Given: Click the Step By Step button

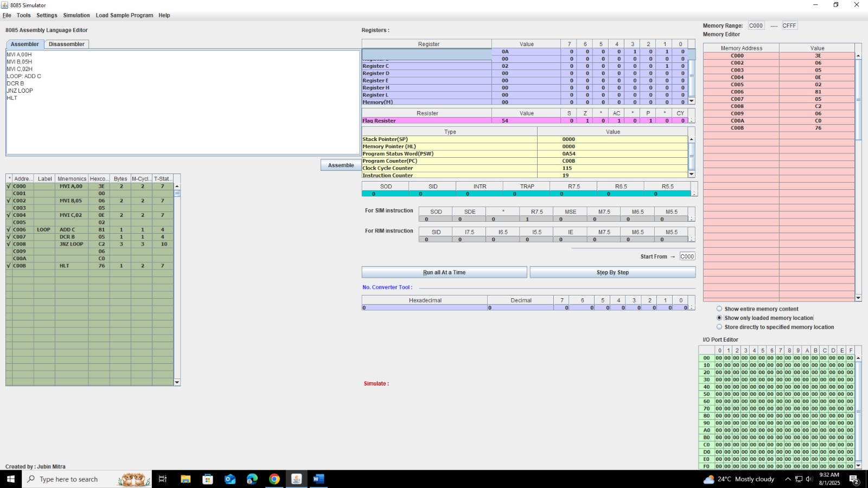Looking at the screenshot, I should point(612,272).
